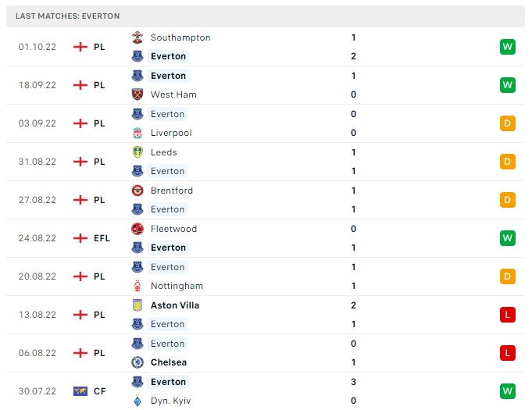Click the England flag beside the 01.10.22 match
The image size is (532, 410).
(80, 47)
